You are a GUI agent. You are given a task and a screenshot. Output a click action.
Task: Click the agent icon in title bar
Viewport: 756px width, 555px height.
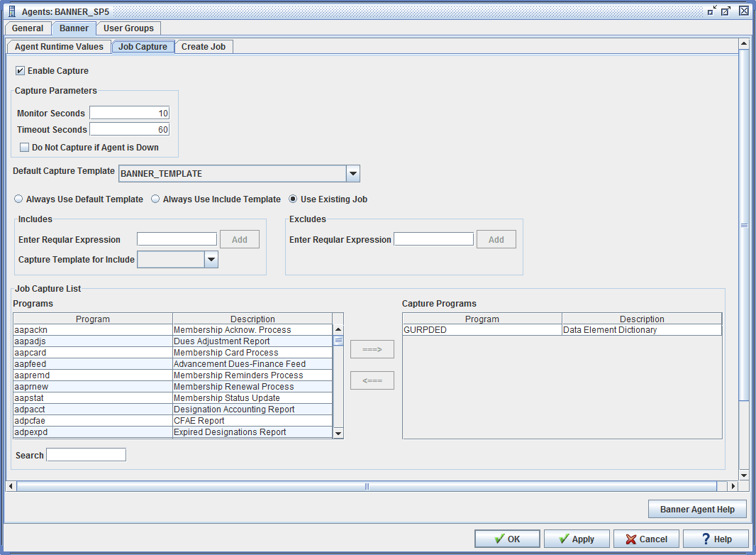[12, 11]
